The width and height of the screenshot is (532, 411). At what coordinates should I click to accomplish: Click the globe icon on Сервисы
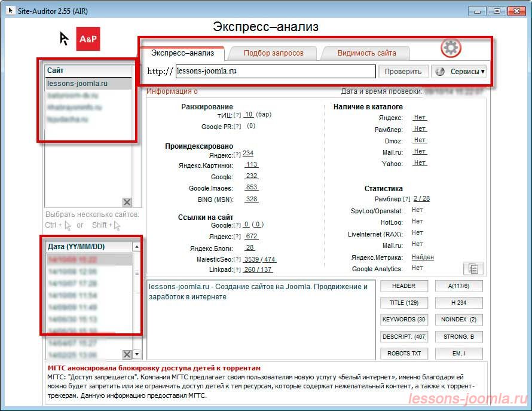(440, 72)
